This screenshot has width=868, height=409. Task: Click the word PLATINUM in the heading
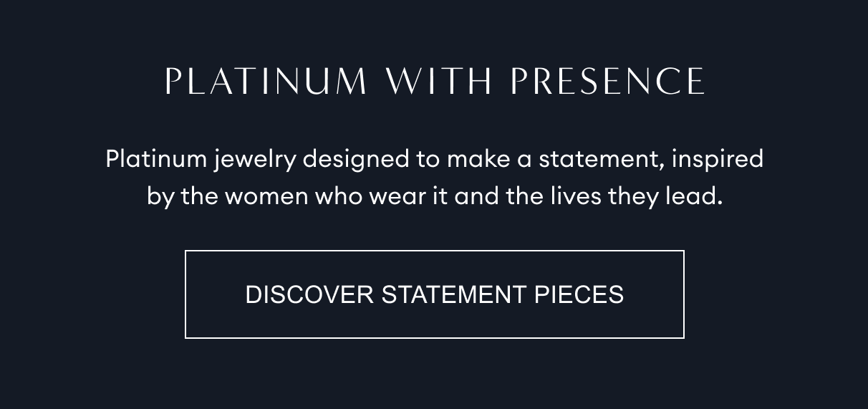(266, 82)
